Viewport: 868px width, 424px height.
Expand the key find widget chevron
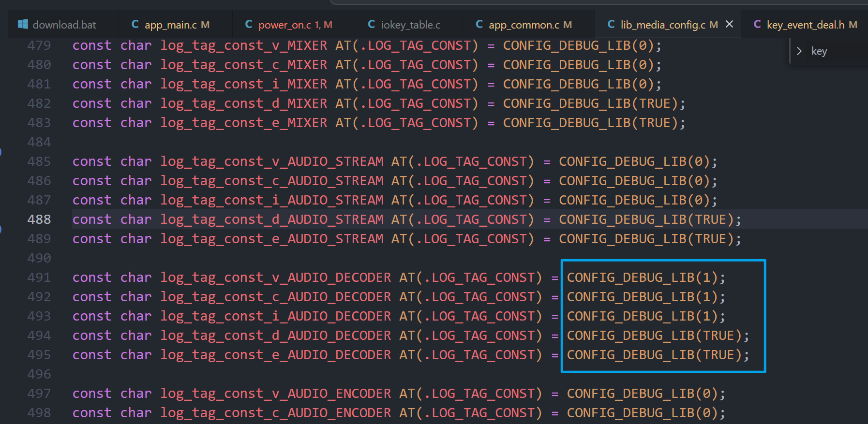[x=799, y=51]
